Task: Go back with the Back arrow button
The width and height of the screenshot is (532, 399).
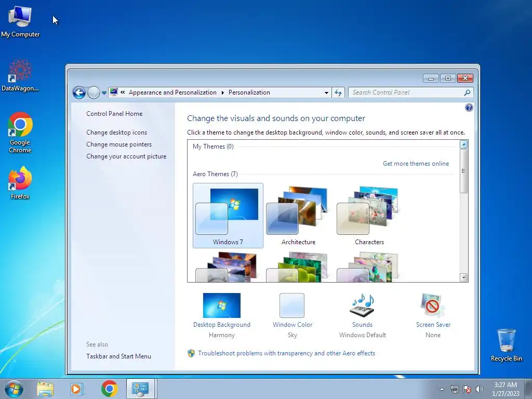Action: (x=79, y=92)
